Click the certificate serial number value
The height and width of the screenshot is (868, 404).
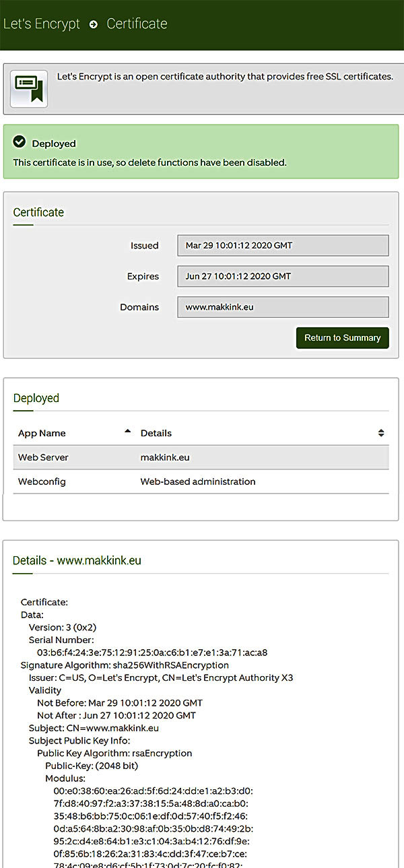point(152,653)
